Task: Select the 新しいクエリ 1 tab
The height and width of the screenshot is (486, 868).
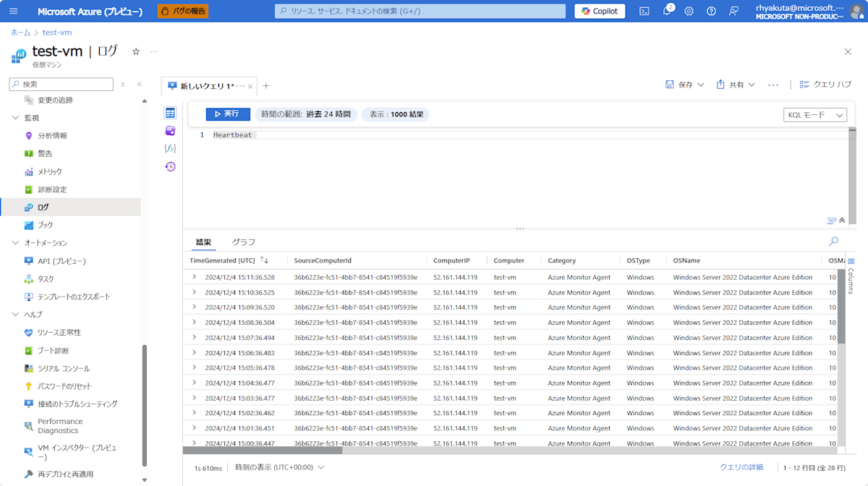Action: [x=205, y=85]
